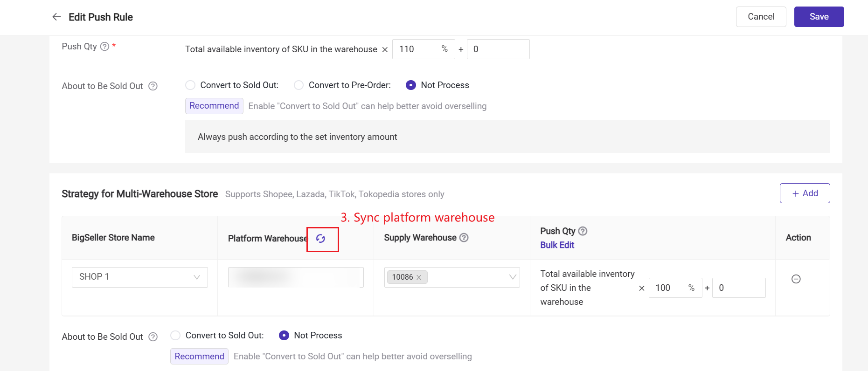
Task: Click the help icon next to the lower About to Be Sold Out
Action: pos(153,337)
